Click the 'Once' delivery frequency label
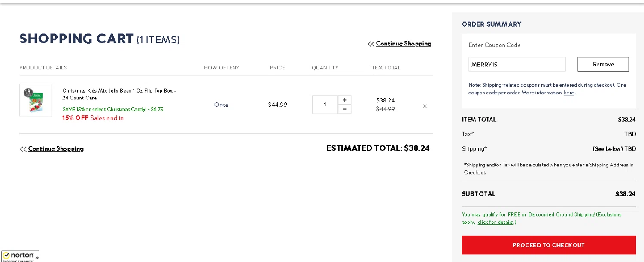The height and width of the screenshot is (262, 644). [x=221, y=105]
